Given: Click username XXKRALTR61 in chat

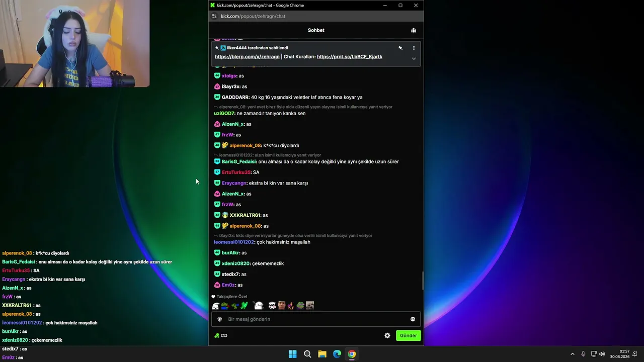Looking at the screenshot, I should [246, 215].
